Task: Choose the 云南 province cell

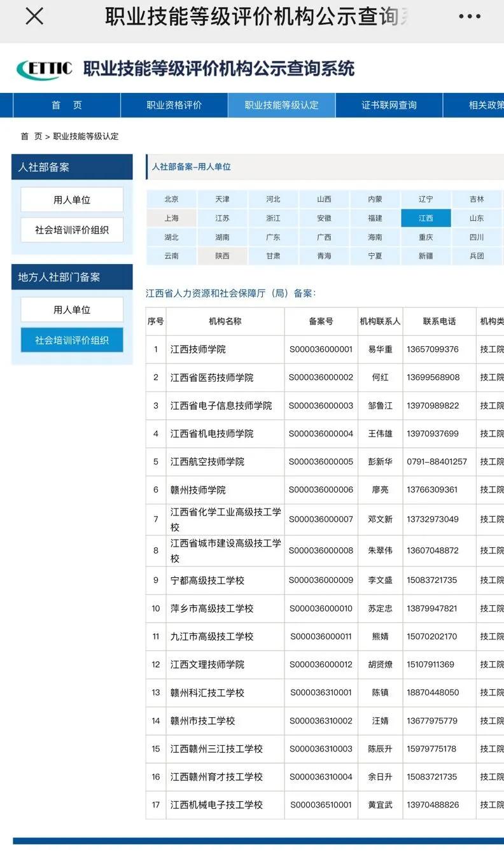Action: 172,256
